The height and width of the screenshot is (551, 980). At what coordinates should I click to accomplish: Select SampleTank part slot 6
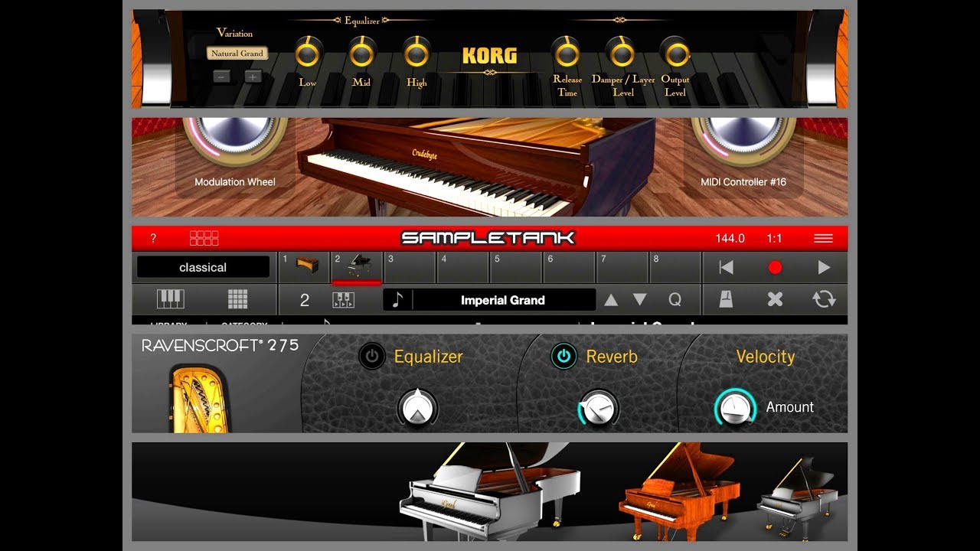[x=569, y=268]
